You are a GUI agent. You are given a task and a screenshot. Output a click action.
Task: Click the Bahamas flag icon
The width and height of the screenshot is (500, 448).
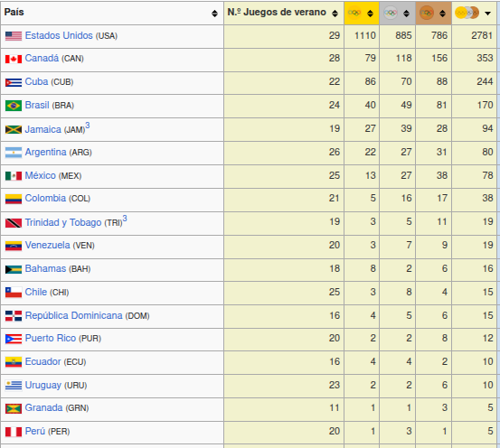point(14,269)
